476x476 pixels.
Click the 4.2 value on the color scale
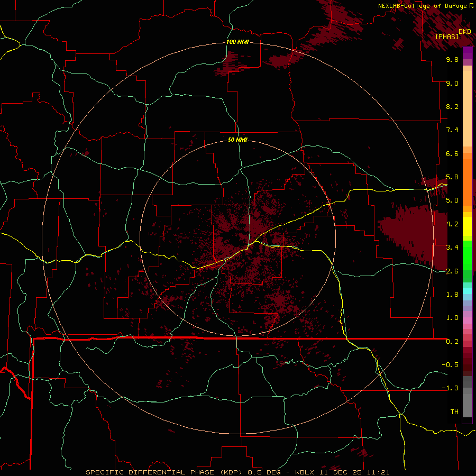(452, 224)
